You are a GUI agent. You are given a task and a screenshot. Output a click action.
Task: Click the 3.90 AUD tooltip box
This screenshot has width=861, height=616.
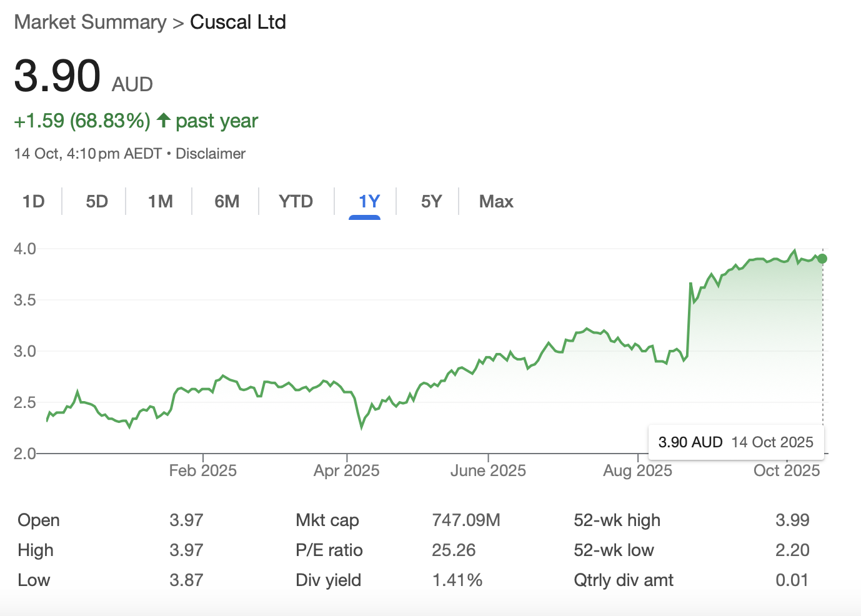[735, 442]
